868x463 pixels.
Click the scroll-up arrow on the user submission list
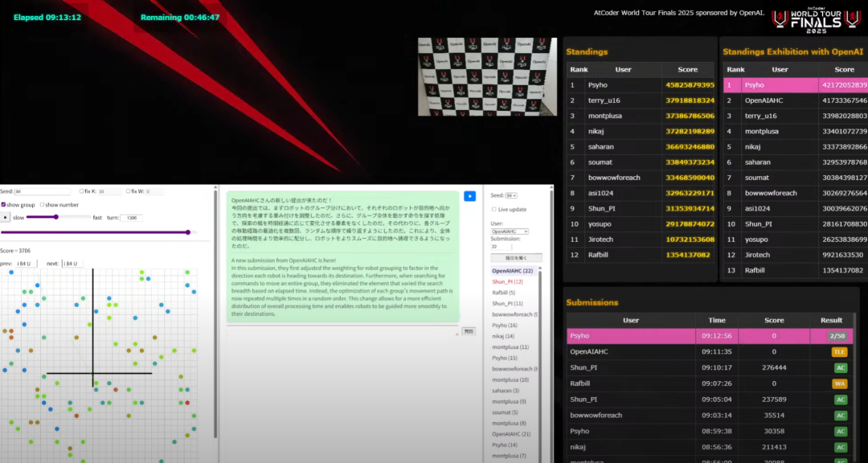540,268
